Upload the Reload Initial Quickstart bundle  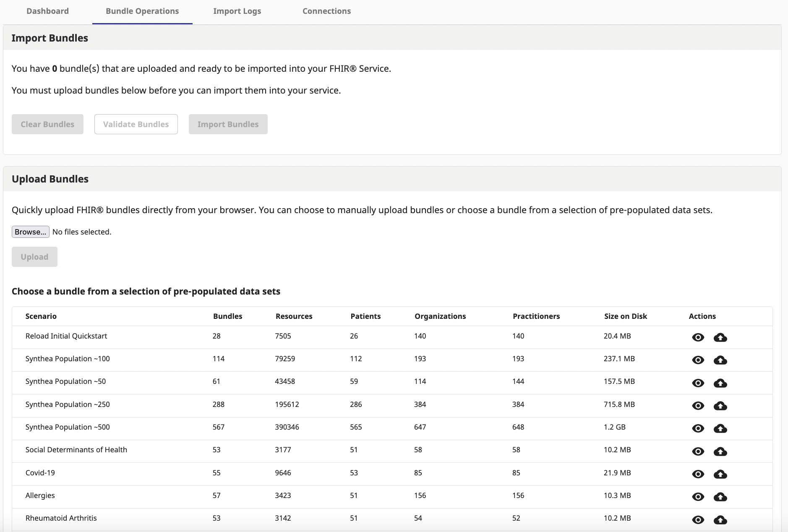720,337
